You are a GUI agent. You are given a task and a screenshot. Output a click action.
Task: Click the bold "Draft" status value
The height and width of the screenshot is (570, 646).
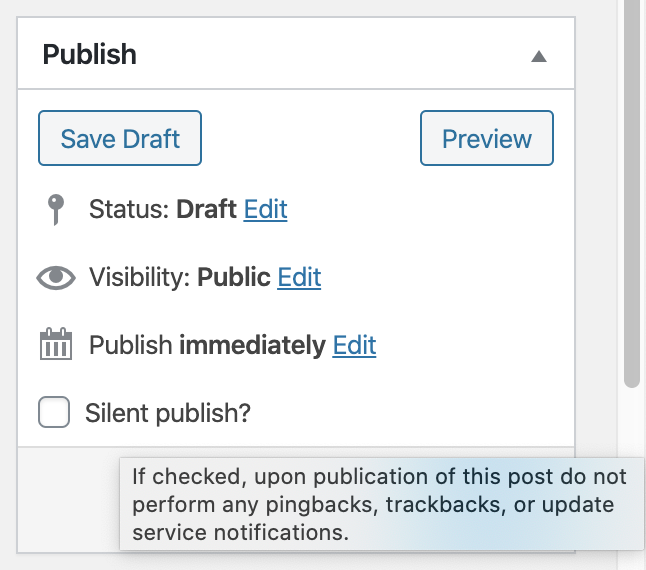pyautogui.click(x=207, y=209)
